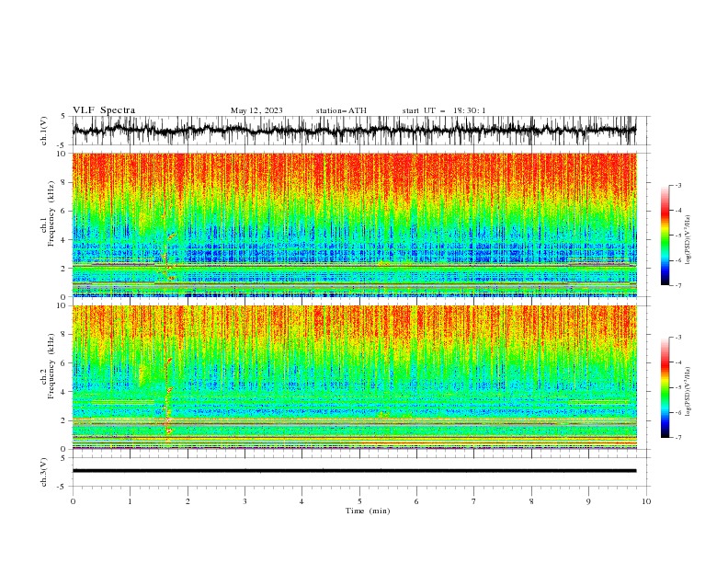Click time axis tick label "8"
Viewport: 728px width, 563px height.
coord(531,501)
